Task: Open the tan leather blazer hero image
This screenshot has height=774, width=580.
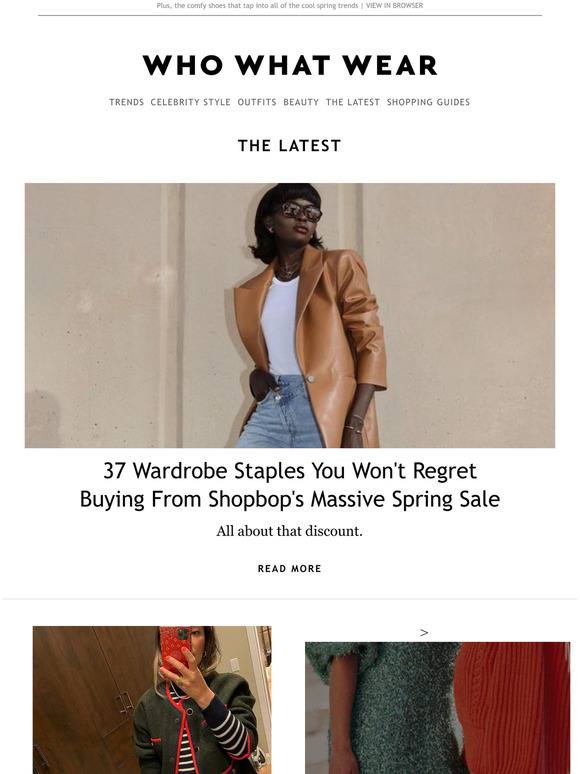Action: pos(290,315)
